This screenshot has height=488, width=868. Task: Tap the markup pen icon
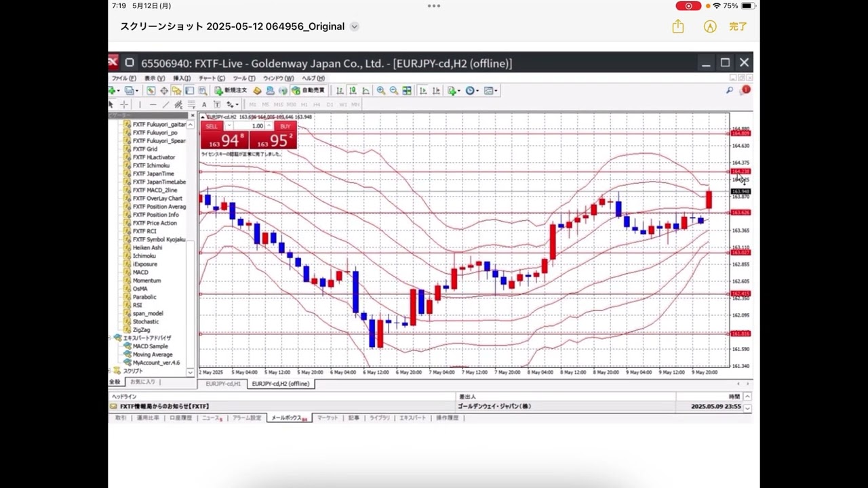click(x=710, y=26)
